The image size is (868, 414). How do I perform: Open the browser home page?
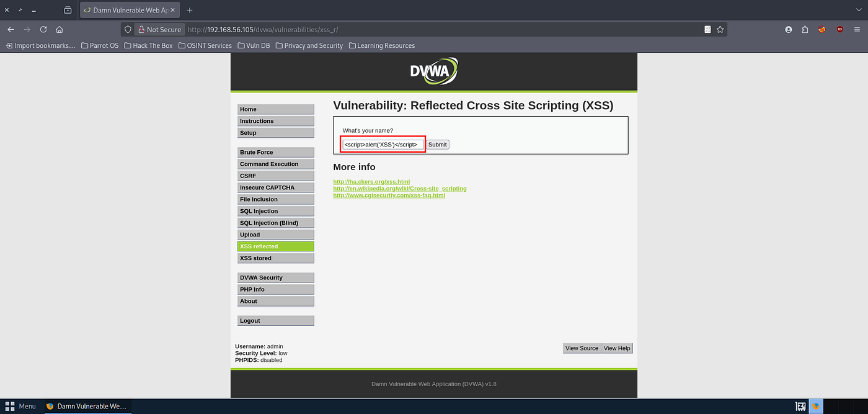(x=60, y=29)
